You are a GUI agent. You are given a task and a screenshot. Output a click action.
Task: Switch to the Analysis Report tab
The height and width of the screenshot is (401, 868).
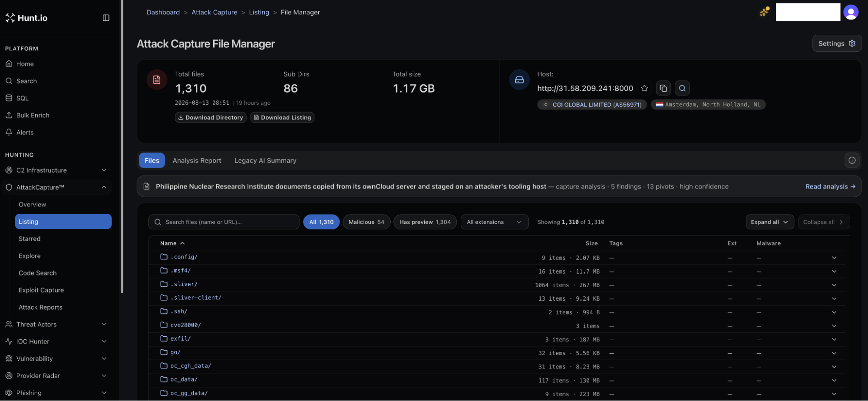click(x=197, y=160)
